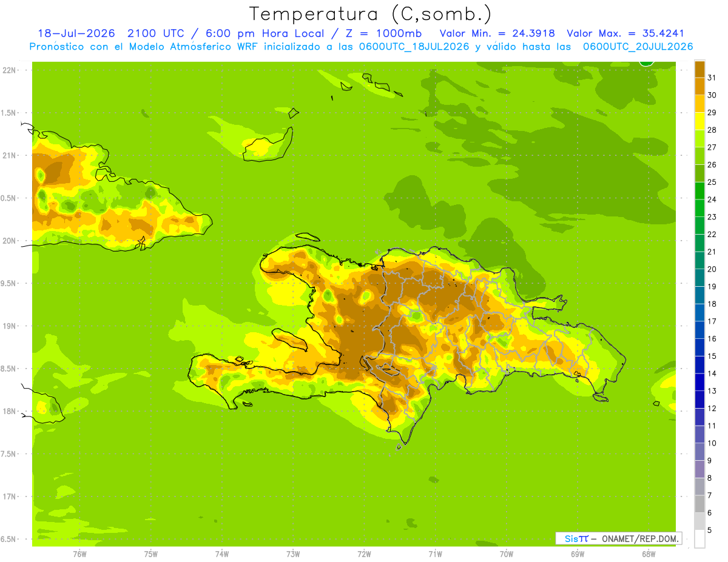This screenshot has width=728, height=562.
Task: Click the '20' value on the color legend
Action: point(712,269)
